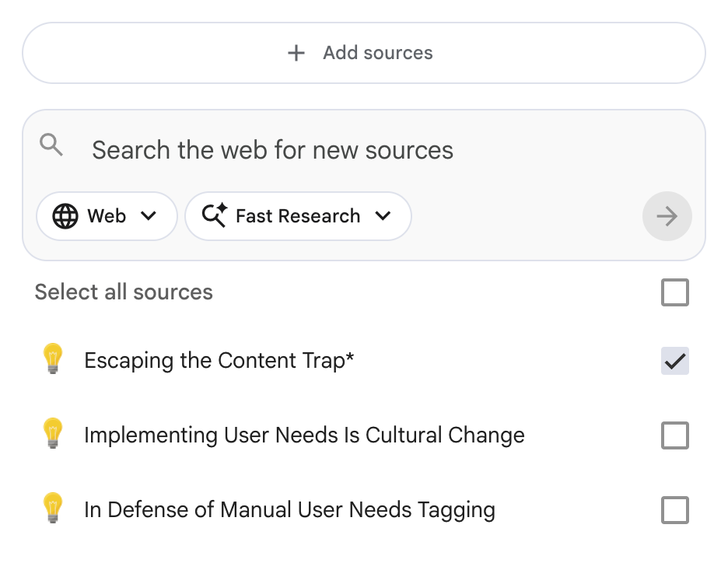The height and width of the screenshot is (577, 728).
Task: Click the Select all sources label
Action: click(124, 292)
